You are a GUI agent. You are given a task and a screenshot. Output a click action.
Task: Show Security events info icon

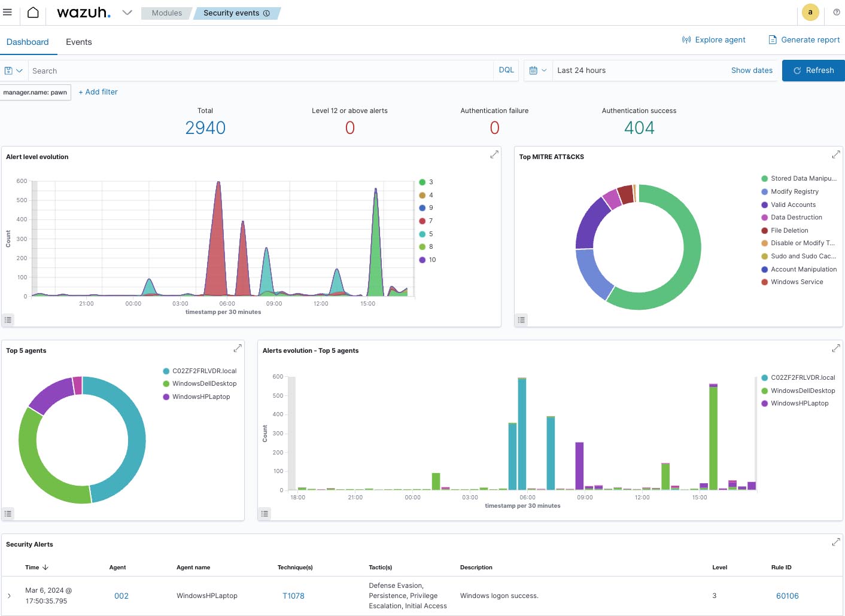(x=266, y=13)
